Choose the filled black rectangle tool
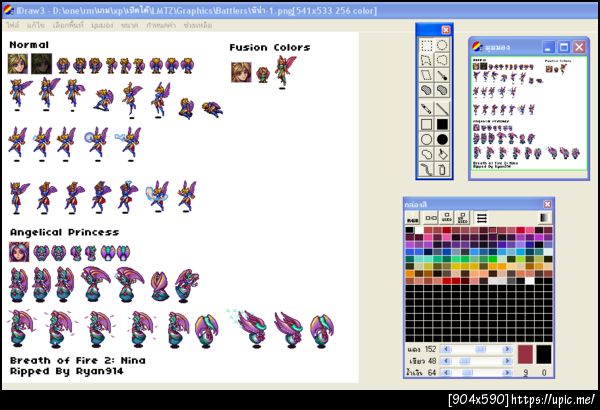 (x=442, y=124)
